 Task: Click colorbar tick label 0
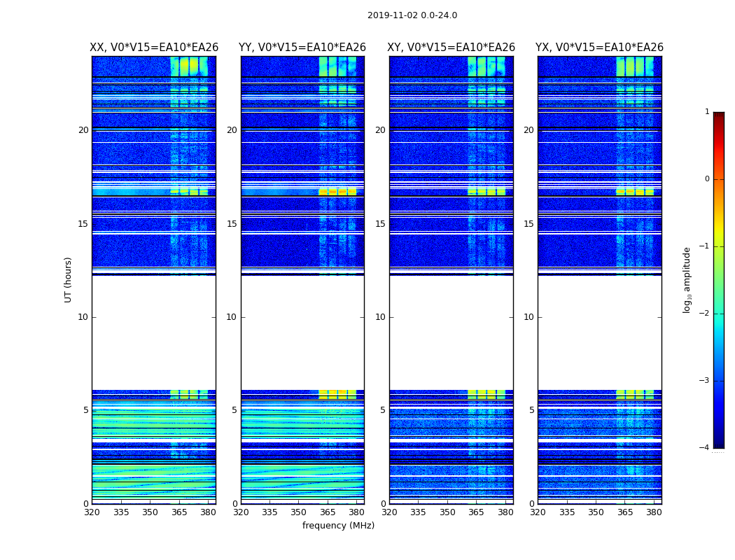tap(706, 179)
